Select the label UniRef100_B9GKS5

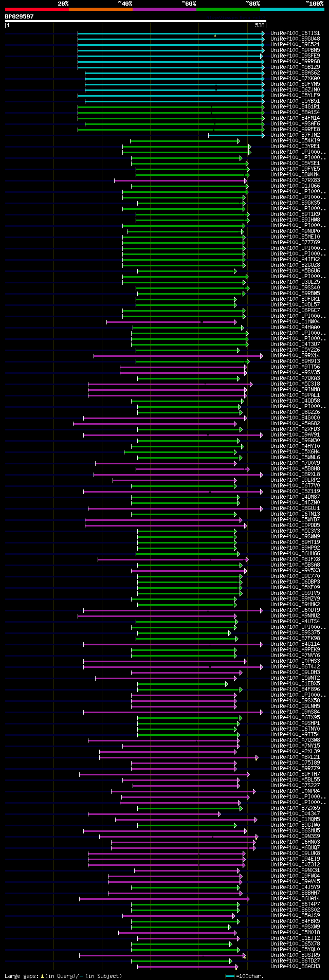pos(295,203)
